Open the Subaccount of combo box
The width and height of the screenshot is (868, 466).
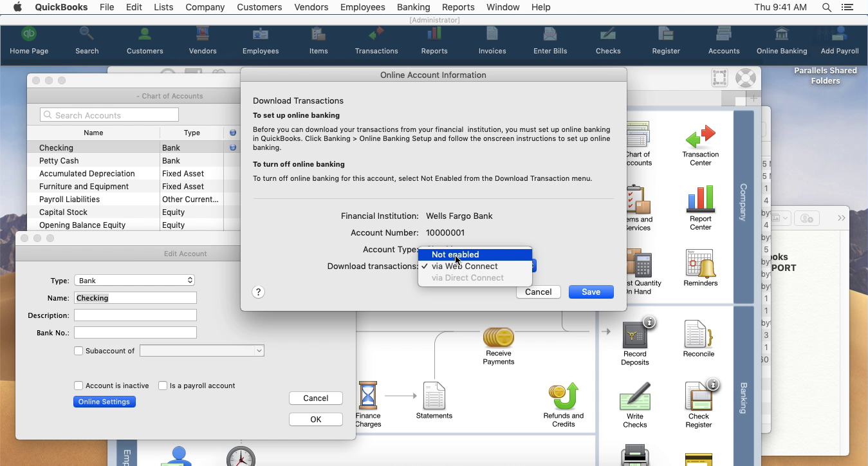[202, 351]
